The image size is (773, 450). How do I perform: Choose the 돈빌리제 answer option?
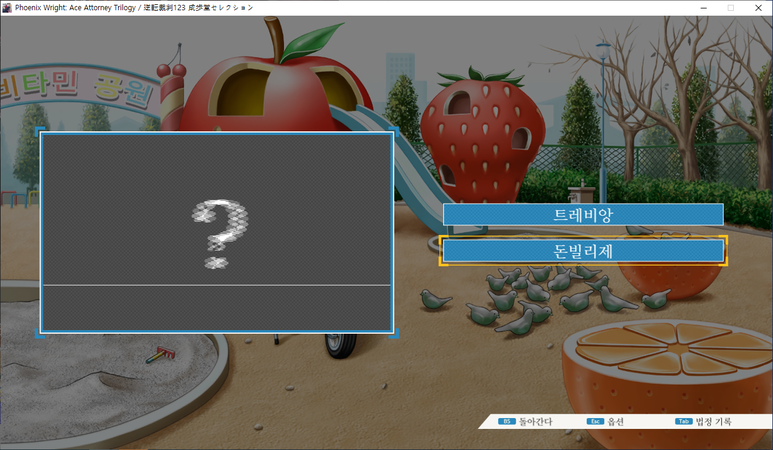point(583,251)
